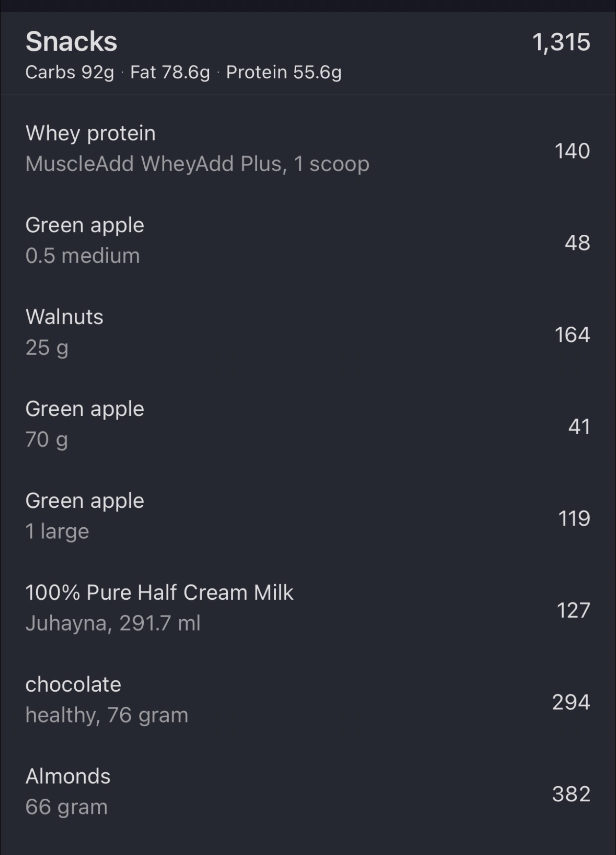
Task: Open the Green apple 0.5 medium entry
Action: [85, 225]
